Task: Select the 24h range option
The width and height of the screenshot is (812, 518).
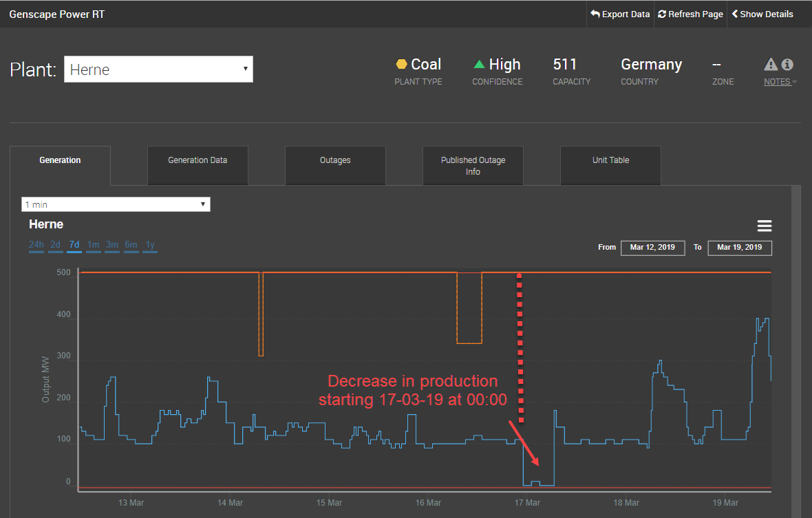Action: coord(36,245)
